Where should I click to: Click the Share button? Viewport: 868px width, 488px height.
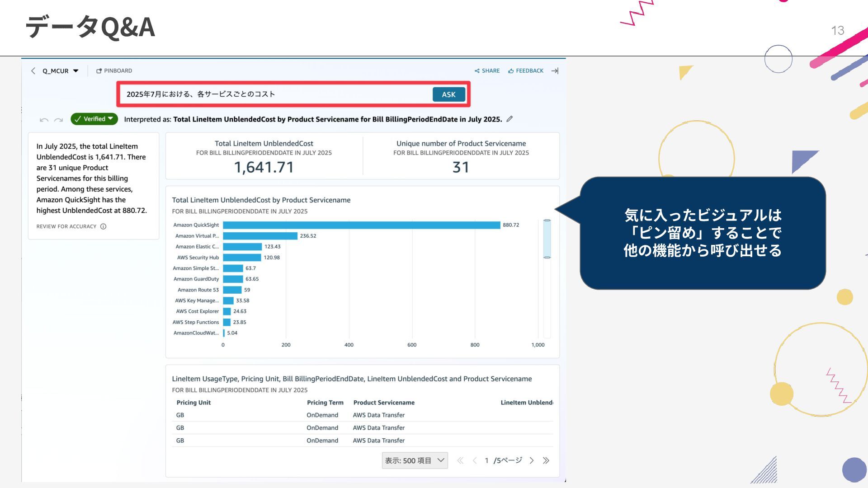(x=487, y=71)
